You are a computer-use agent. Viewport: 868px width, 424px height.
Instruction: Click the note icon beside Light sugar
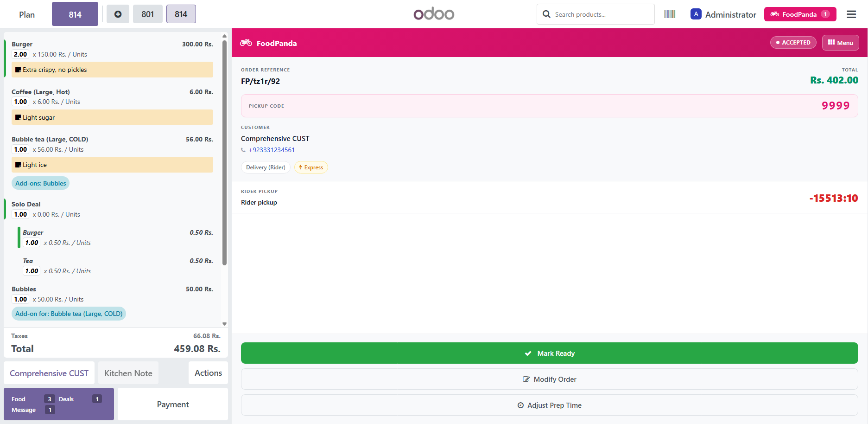[x=18, y=117]
